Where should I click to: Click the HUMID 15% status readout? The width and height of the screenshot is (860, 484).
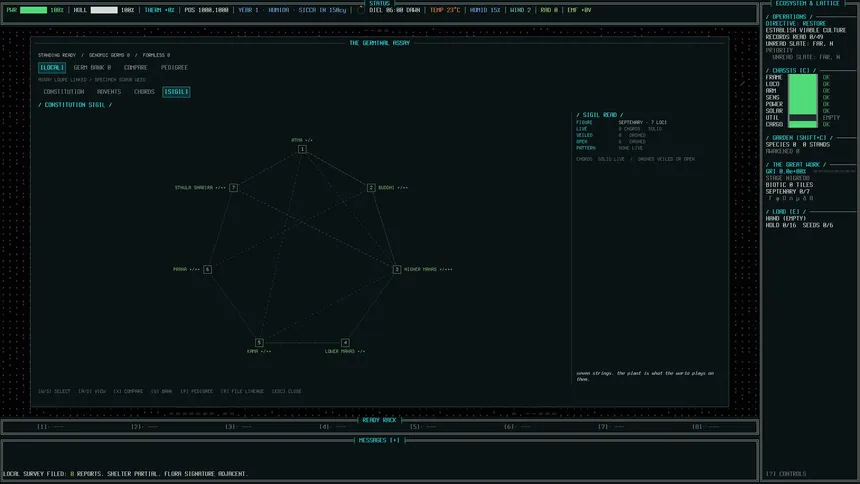(485, 10)
